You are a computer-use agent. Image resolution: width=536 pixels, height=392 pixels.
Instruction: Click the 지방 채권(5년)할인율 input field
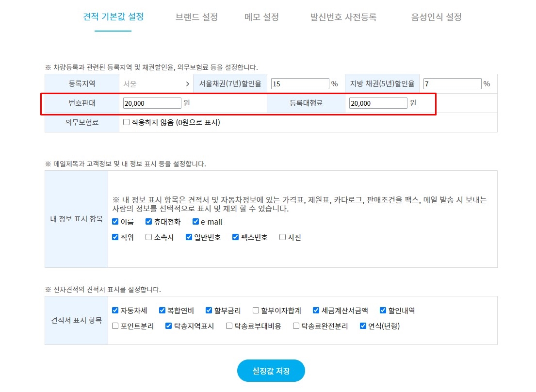point(452,84)
